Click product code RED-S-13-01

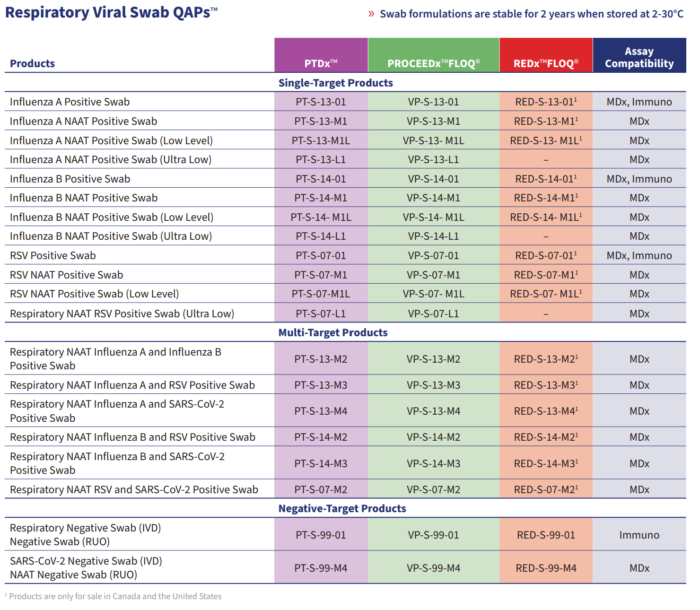click(x=546, y=102)
